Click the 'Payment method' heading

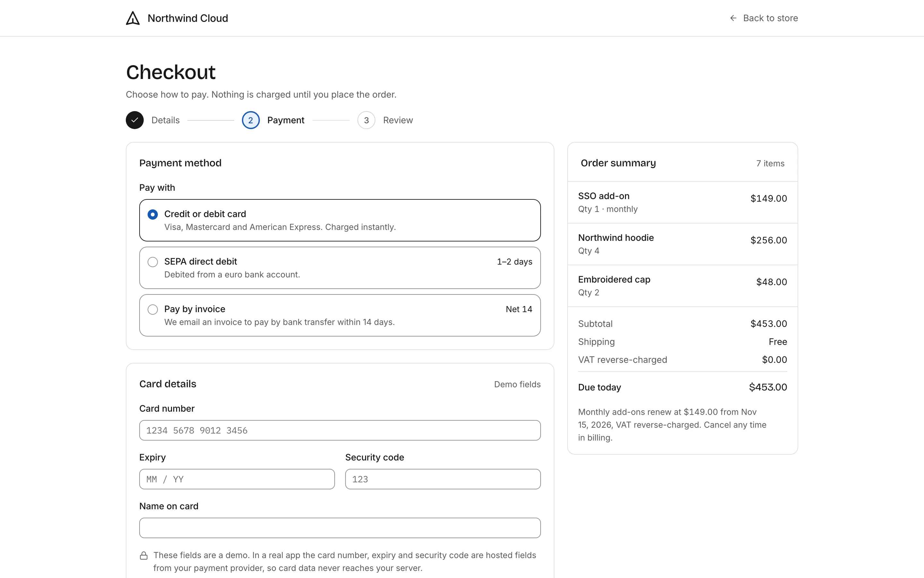point(180,163)
